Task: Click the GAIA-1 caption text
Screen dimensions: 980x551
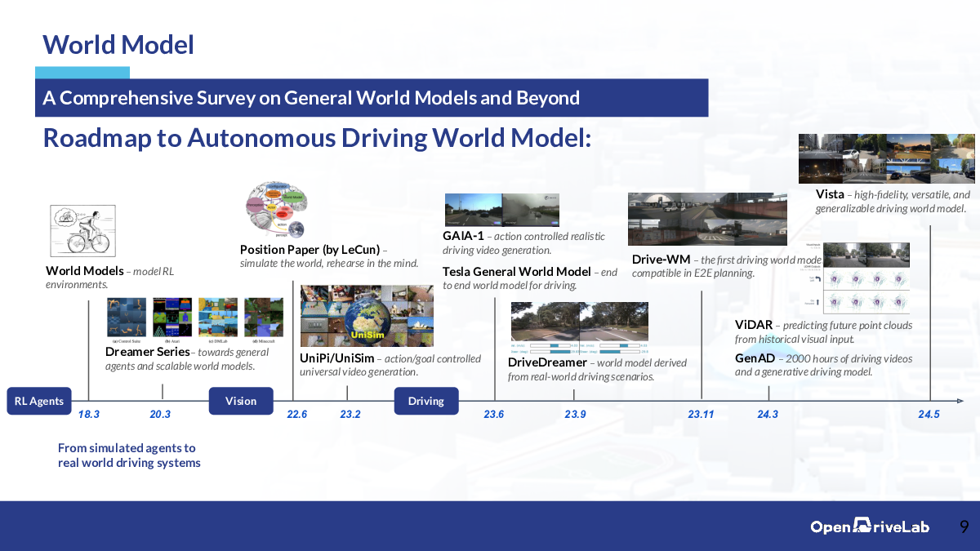Action: tap(524, 243)
